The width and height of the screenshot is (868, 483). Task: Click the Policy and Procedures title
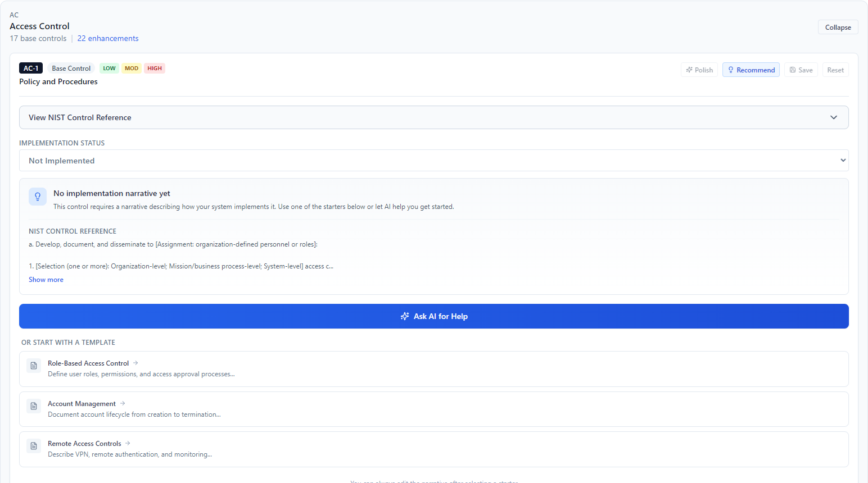click(58, 81)
